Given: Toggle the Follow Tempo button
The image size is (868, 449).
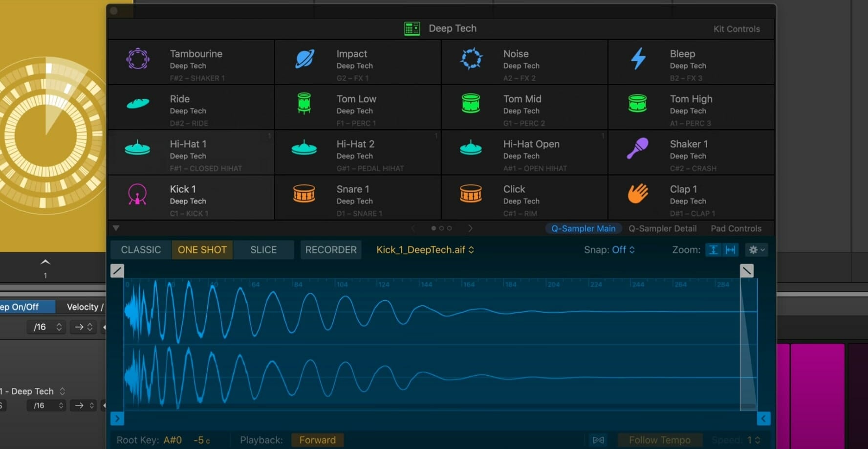Looking at the screenshot, I should click(x=659, y=440).
